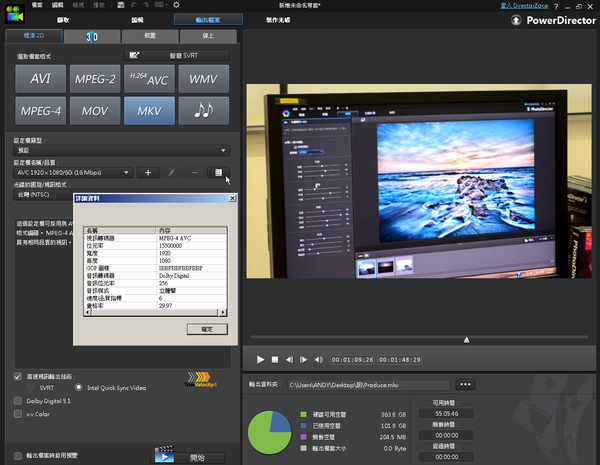
Task: Enable the Dolby Digital 5.1 checkbox
Action: point(19,400)
